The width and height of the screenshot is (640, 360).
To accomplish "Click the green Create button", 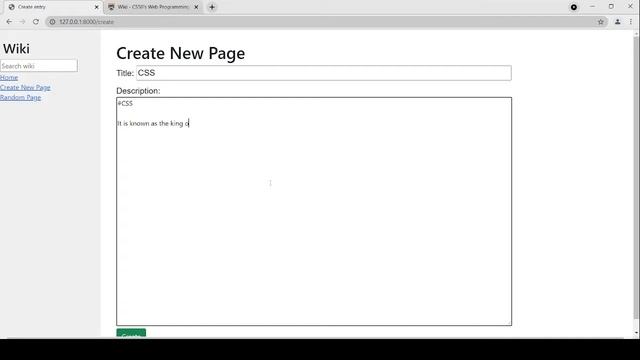I will click(131, 333).
